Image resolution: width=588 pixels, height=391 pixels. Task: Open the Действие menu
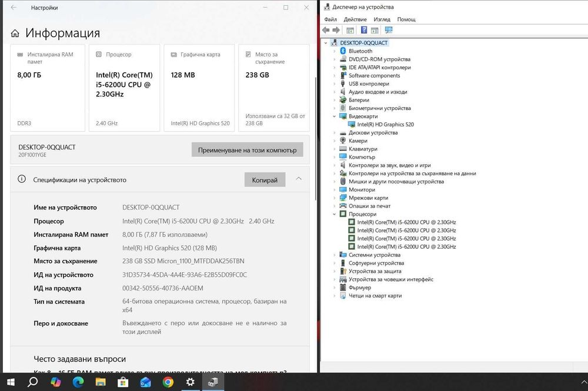355,19
